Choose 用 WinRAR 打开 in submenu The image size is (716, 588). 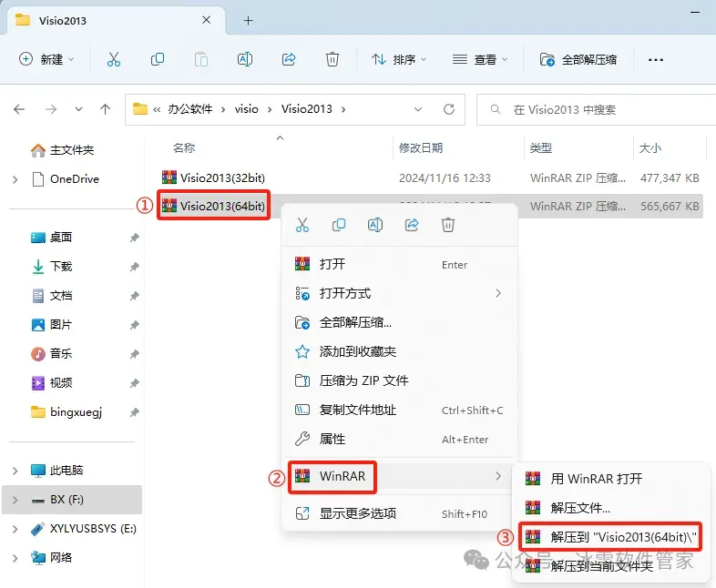[x=611, y=479]
